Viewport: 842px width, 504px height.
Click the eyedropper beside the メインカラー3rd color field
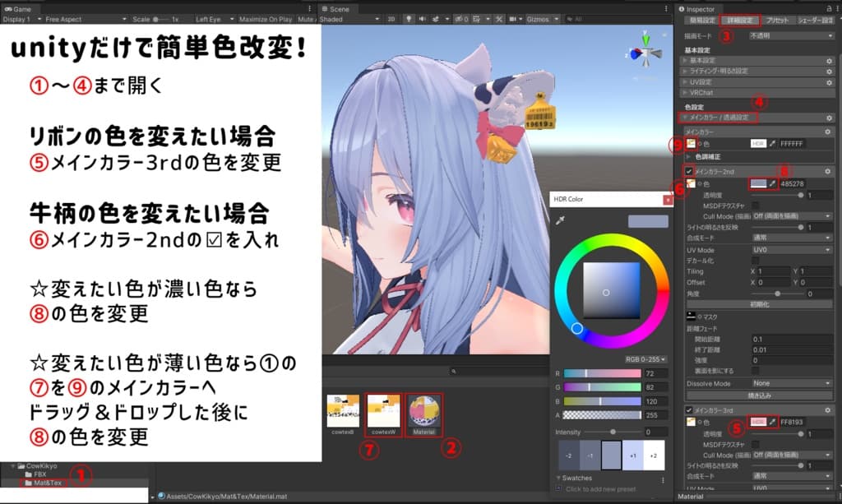(773, 421)
